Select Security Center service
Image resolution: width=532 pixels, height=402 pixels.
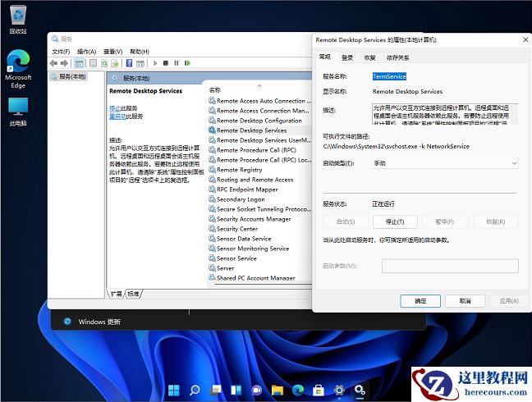[259, 229]
